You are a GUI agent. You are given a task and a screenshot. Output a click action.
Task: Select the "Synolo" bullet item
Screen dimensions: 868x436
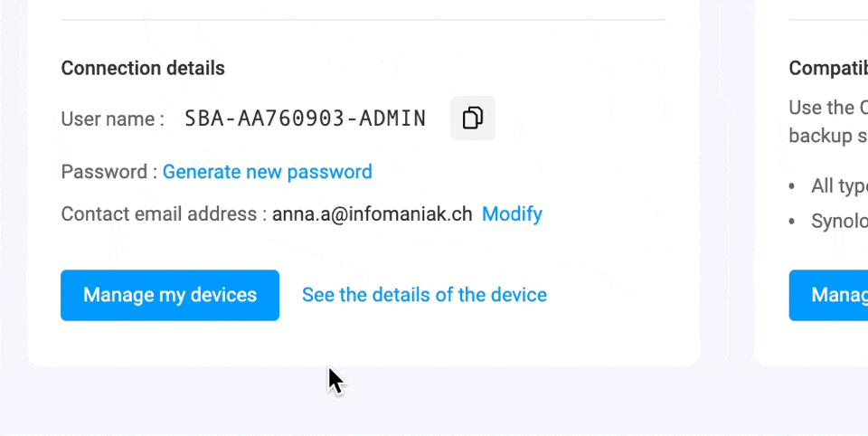[x=839, y=221]
